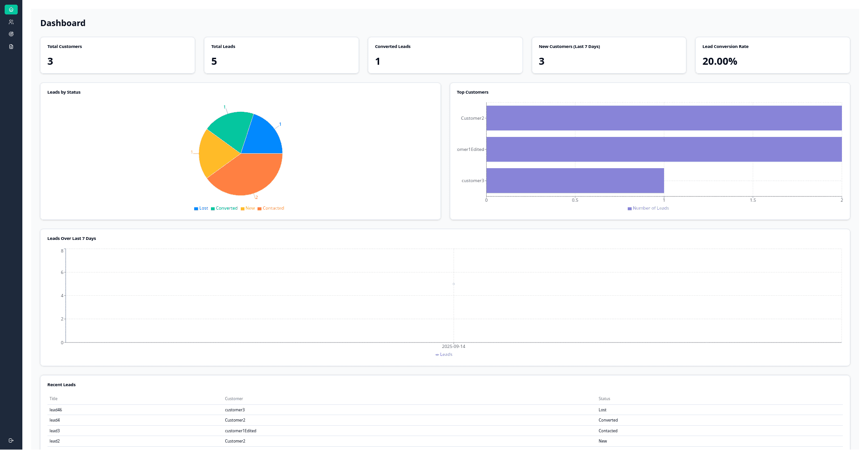Click the 2025-09-14 data point on line chart
Screen dimensions: 868x450
[x=454, y=283]
